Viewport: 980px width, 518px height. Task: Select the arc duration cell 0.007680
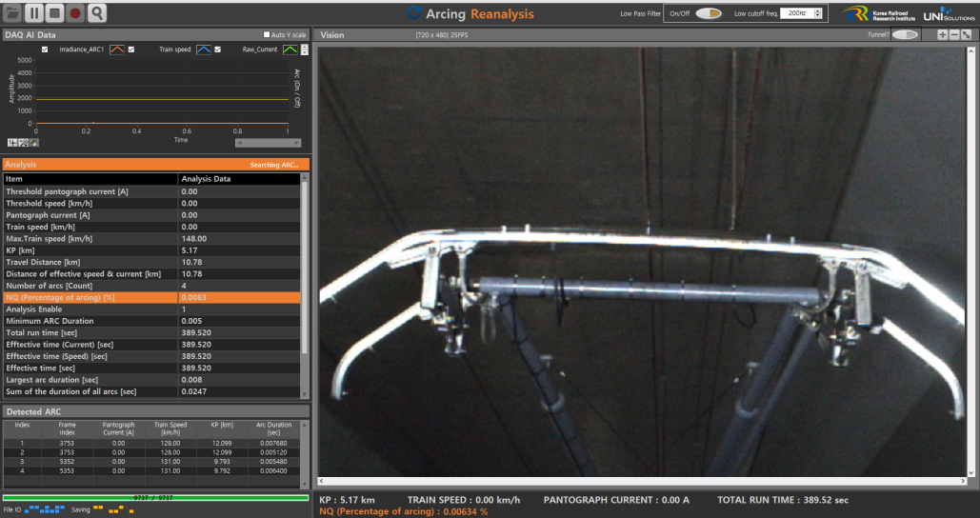273,443
